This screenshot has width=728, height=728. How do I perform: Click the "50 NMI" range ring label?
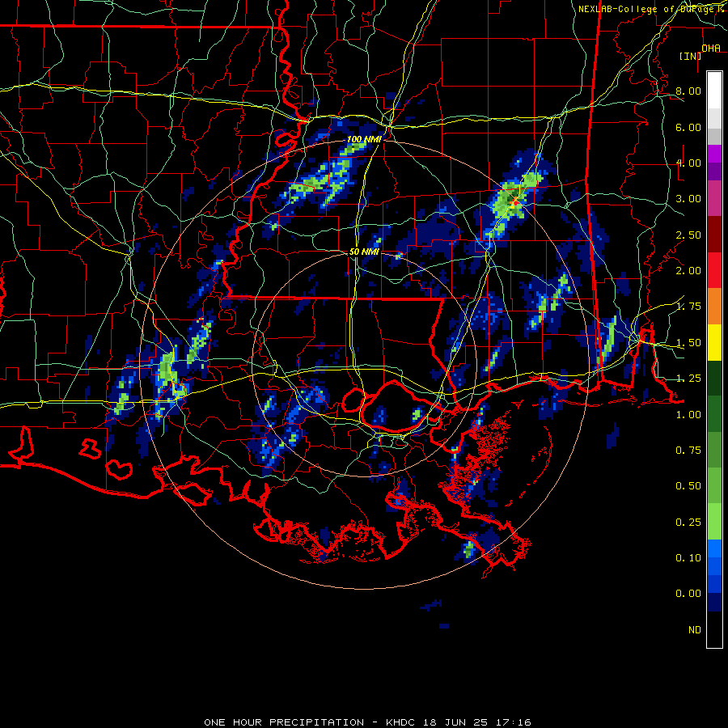[x=365, y=252]
